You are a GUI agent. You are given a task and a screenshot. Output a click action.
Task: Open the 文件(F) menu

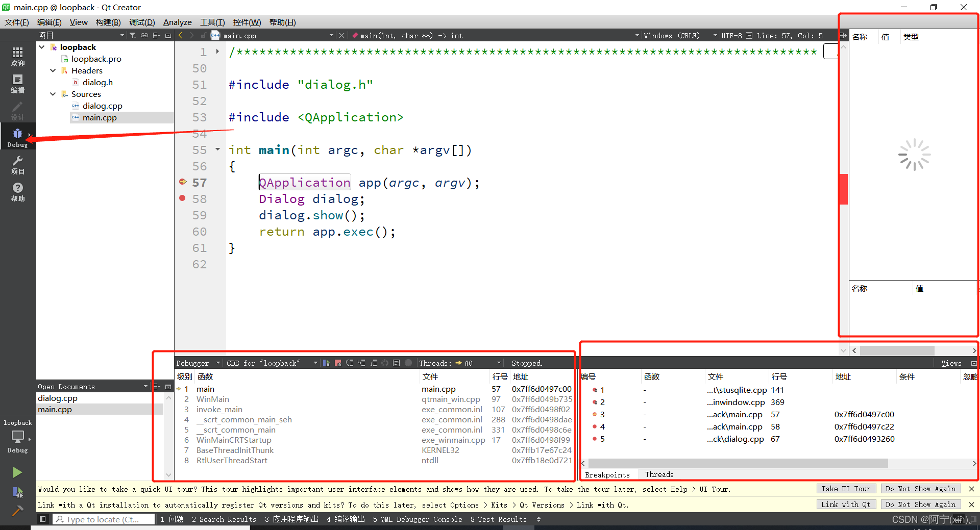click(17, 22)
